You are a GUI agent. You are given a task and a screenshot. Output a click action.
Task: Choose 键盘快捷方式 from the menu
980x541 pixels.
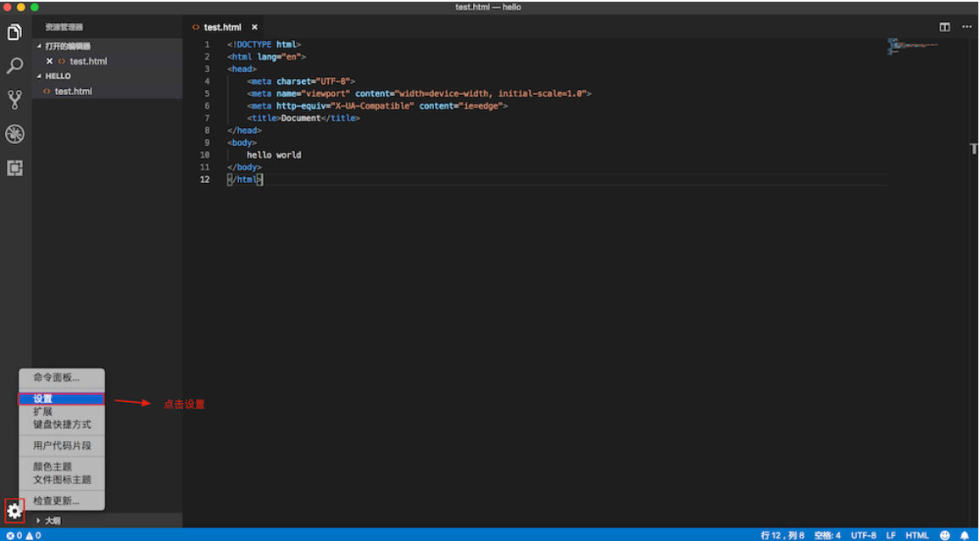coord(61,424)
